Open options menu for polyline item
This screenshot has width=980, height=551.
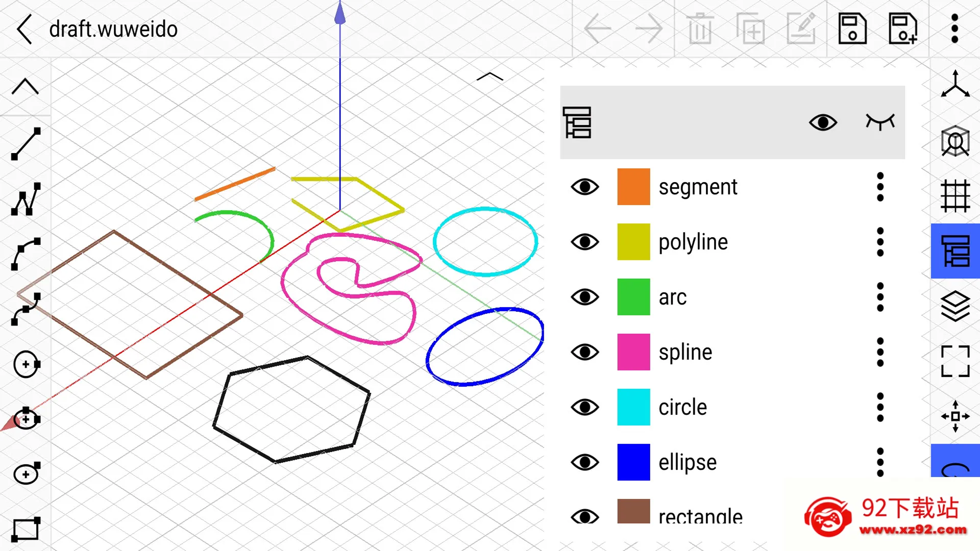[x=880, y=242]
